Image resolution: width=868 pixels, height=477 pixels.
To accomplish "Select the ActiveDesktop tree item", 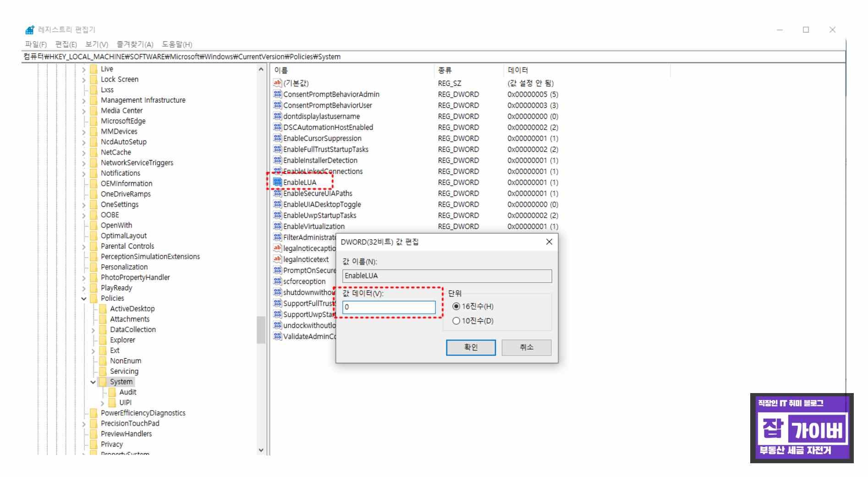I will point(132,309).
